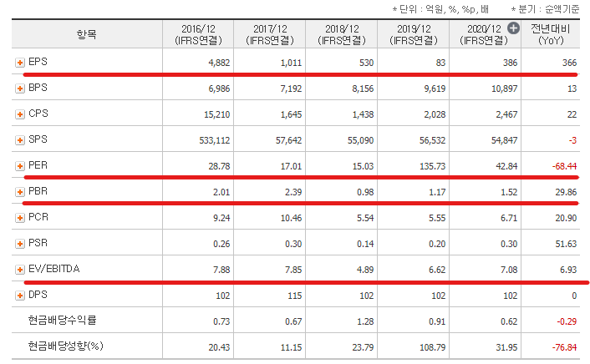
Task: Click the plus circle icon beside 2020/12
Action: [x=513, y=28]
